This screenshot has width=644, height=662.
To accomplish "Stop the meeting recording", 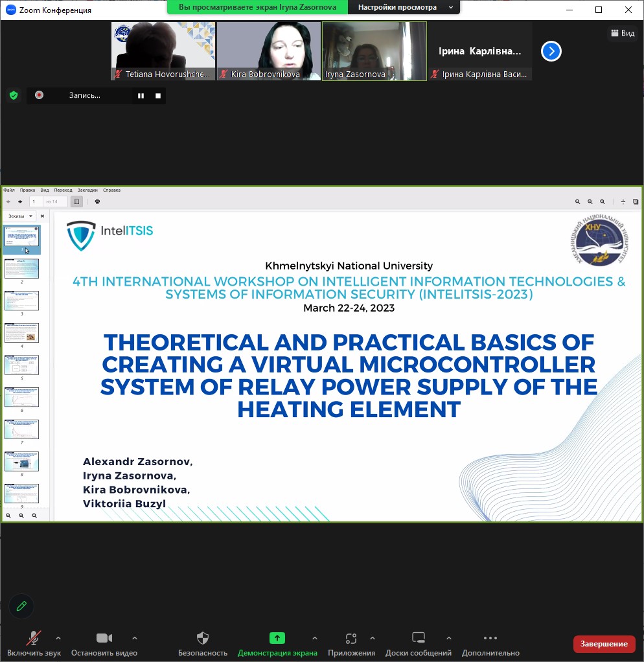I will click(158, 96).
